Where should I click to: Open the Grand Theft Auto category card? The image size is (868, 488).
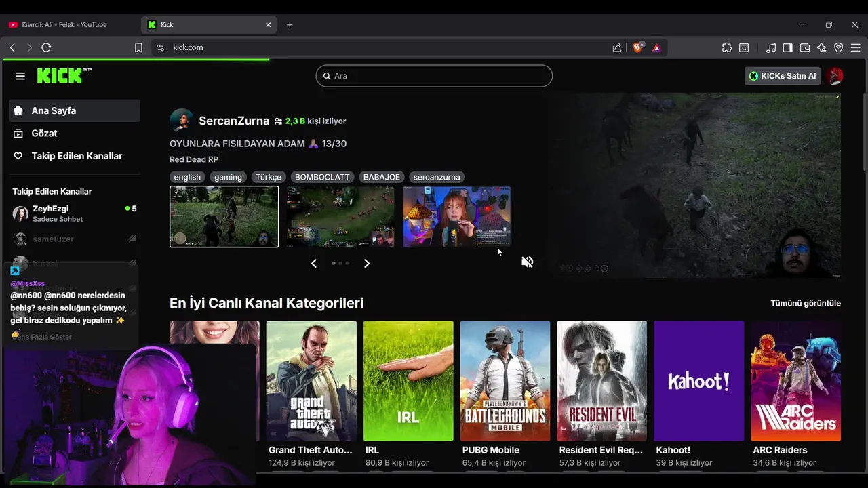[x=311, y=381]
